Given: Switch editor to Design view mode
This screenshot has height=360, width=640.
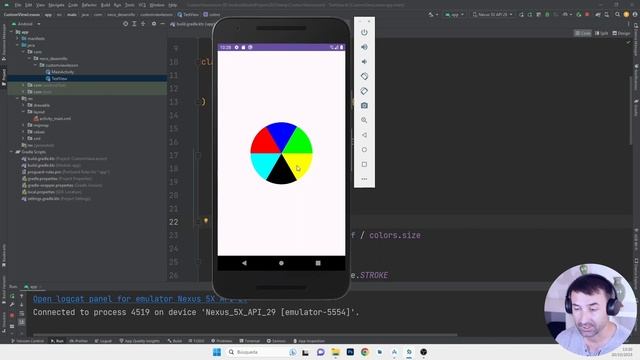Looking at the screenshot, I should (621, 33).
